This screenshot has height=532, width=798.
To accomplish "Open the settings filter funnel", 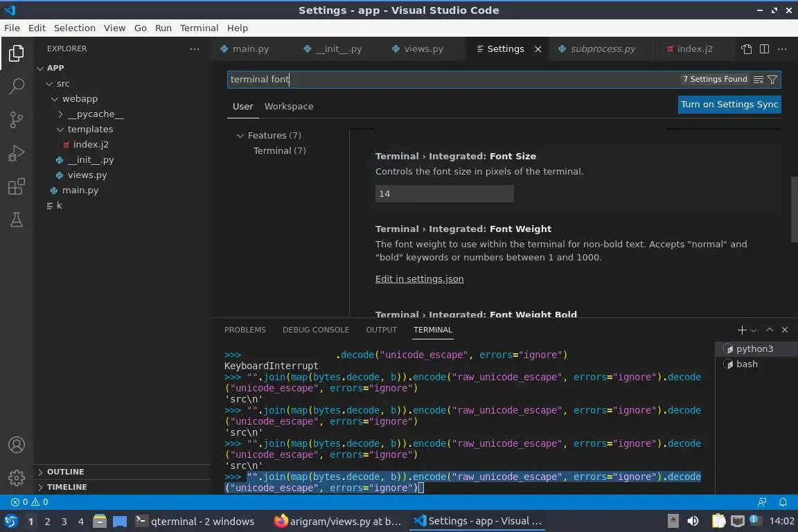I will (x=772, y=80).
